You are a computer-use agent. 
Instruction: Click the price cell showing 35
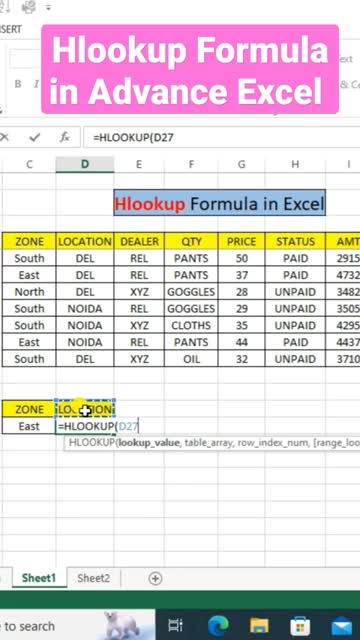tap(242, 325)
